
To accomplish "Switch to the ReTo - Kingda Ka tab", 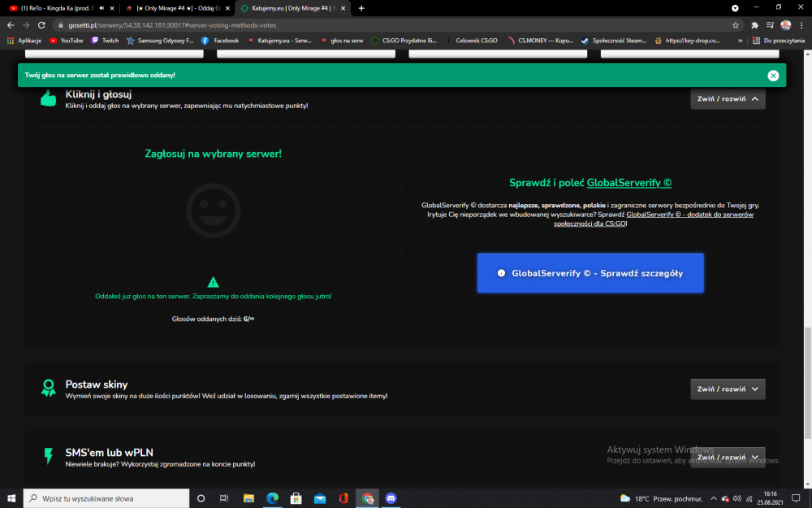I will point(55,8).
